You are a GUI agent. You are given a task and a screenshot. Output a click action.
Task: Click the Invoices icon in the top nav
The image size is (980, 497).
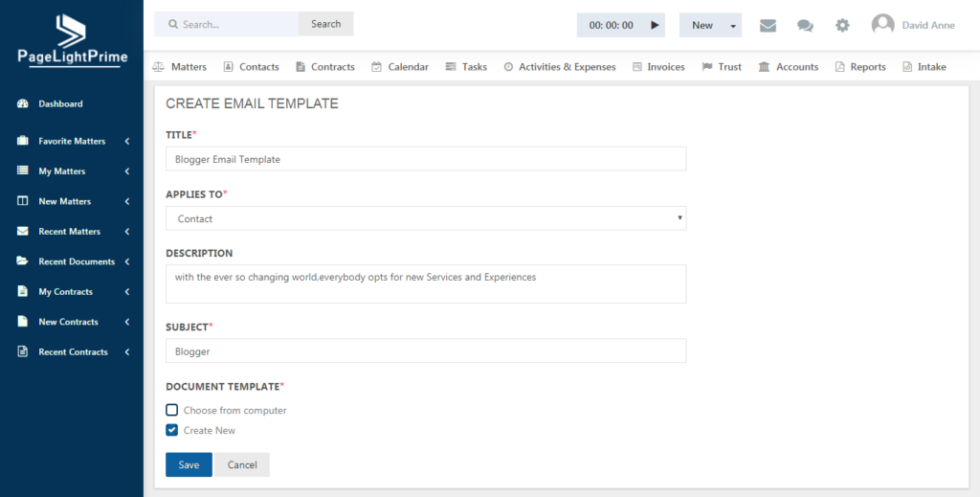[636, 67]
